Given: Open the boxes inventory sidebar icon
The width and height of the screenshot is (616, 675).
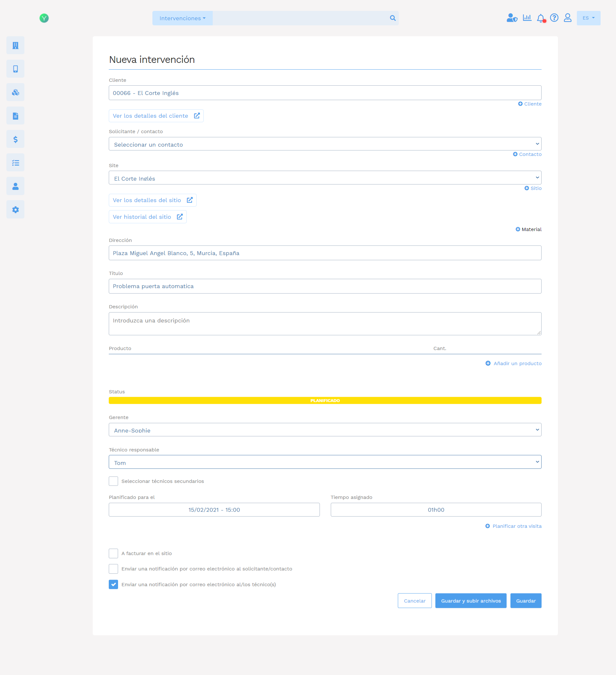Looking at the screenshot, I should [x=15, y=92].
